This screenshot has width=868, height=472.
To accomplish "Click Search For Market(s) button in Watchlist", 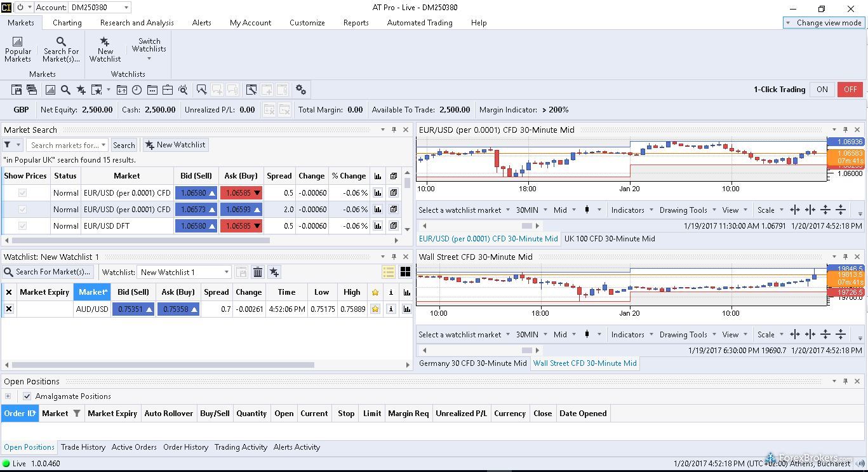I will click(48, 272).
